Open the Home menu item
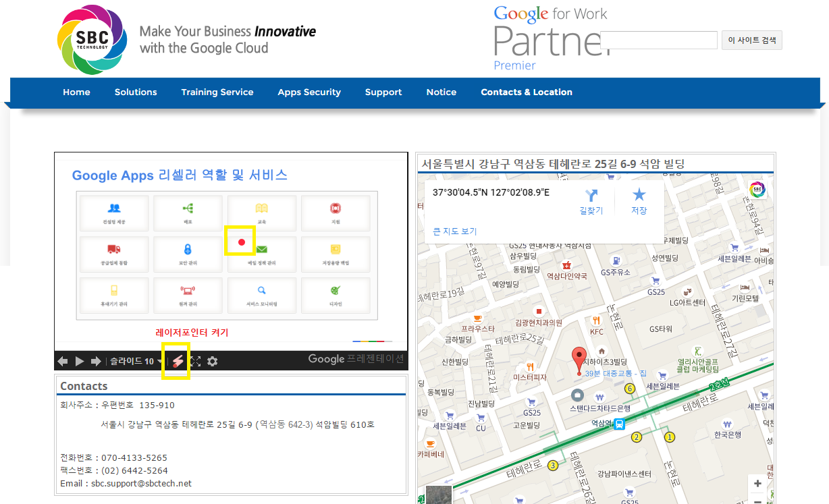 coord(76,92)
